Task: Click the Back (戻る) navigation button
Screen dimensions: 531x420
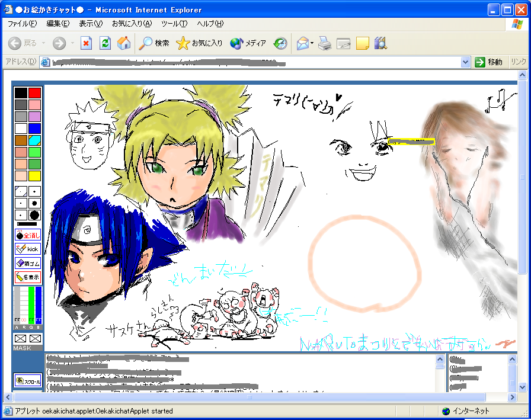Action: point(22,43)
